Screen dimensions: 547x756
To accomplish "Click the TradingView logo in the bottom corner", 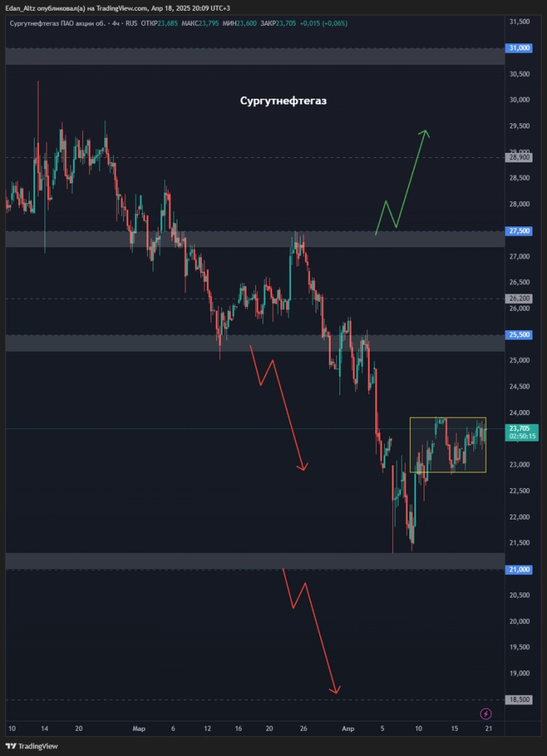I will [32, 746].
